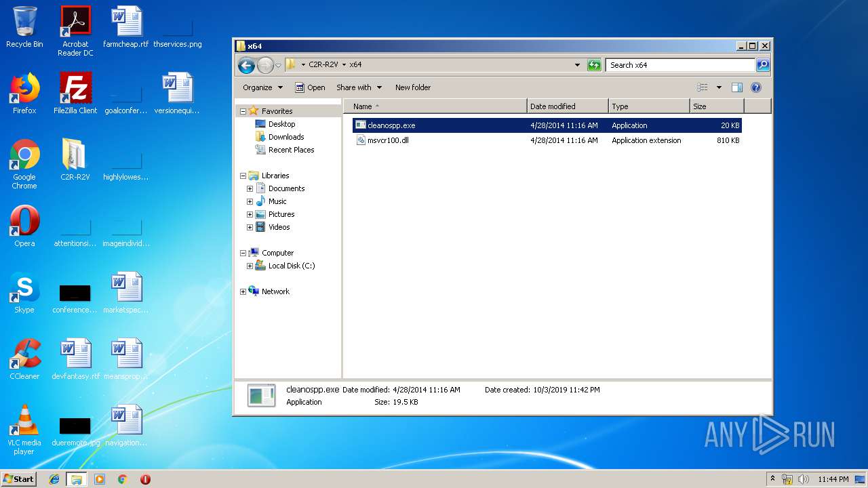
Task: Select the CCleaner desktop shortcut
Action: (24, 359)
